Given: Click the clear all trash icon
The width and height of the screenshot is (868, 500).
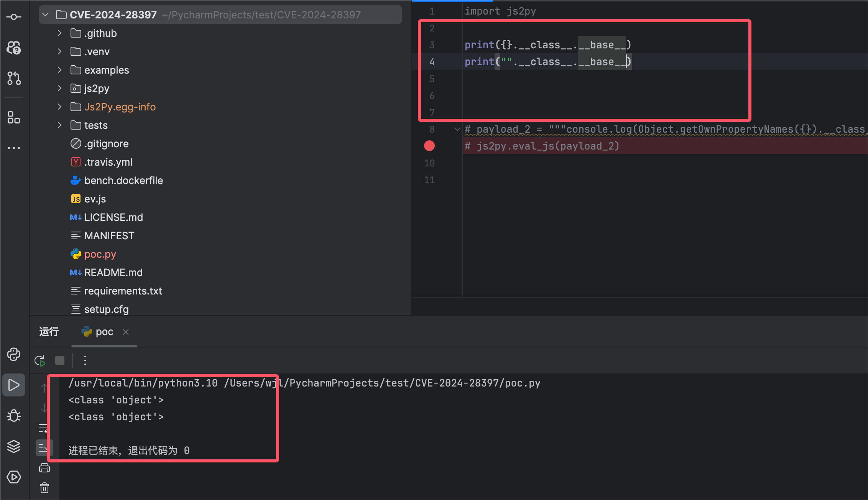Looking at the screenshot, I should (x=44, y=488).
